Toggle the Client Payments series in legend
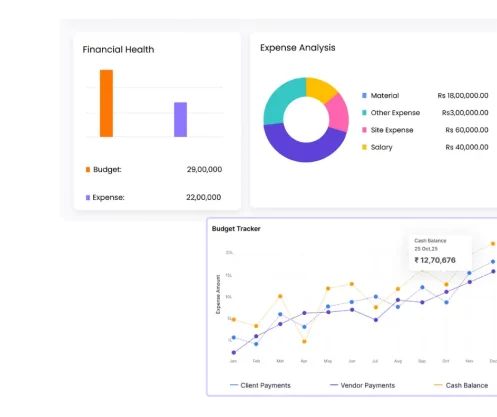The height and width of the screenshot is (417, 497). pyautogui.click(x=260, y=385)
